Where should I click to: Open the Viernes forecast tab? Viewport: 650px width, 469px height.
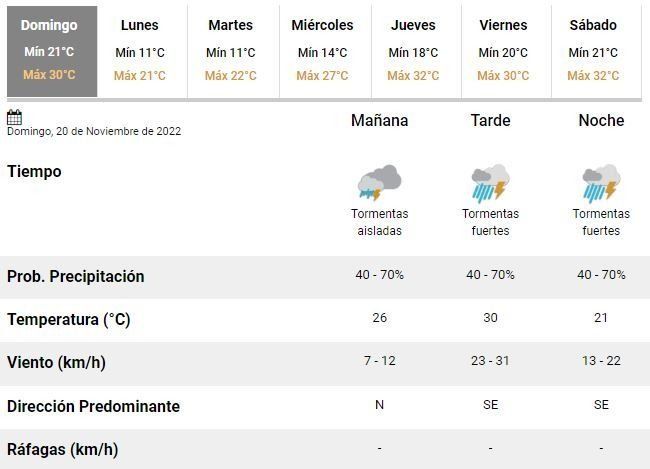[x=503, y=50]
